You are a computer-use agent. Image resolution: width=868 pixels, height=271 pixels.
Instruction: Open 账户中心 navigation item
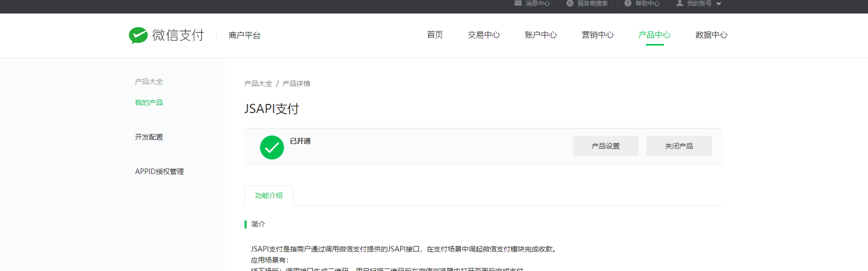pos(541,35)
